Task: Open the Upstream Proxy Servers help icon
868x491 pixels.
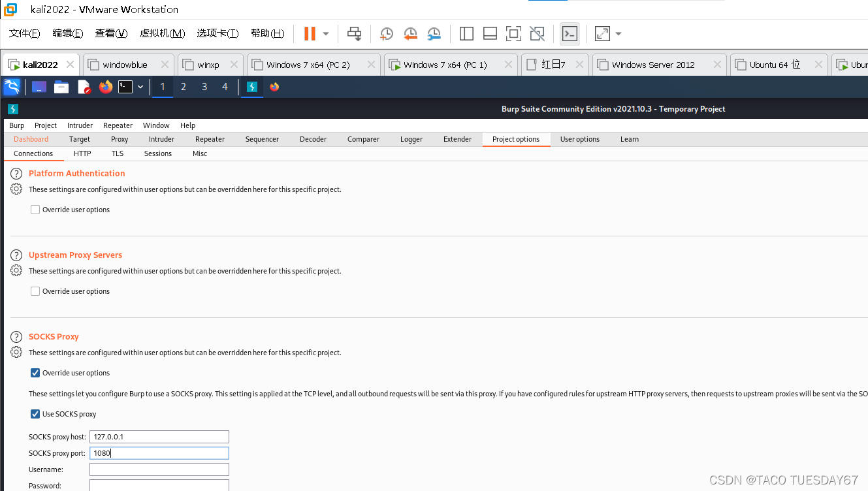Action: [16, 255]
